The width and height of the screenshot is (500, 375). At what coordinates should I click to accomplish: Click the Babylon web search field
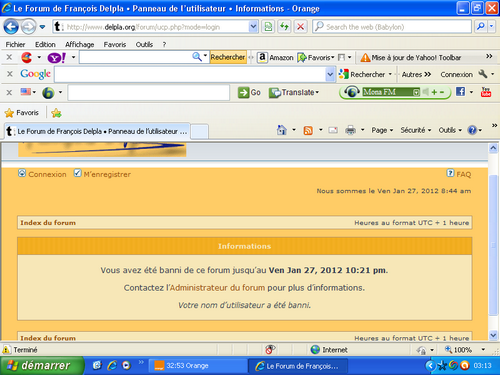[x=392, y=27]
